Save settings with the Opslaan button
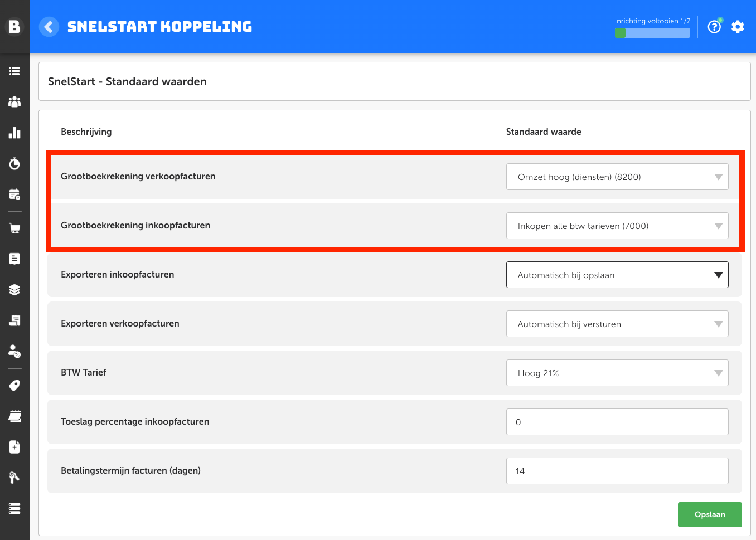 pyautogui.click(x=710, y=514)
